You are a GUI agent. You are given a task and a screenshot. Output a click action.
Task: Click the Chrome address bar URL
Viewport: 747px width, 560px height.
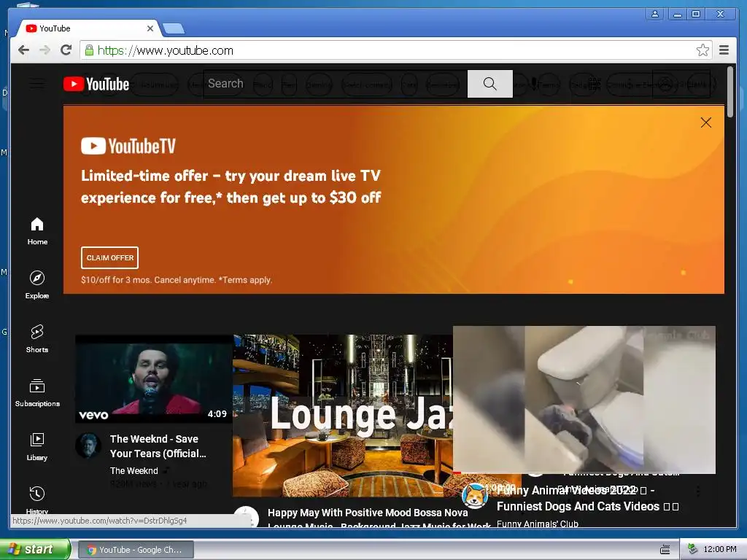tap(166, 50)
